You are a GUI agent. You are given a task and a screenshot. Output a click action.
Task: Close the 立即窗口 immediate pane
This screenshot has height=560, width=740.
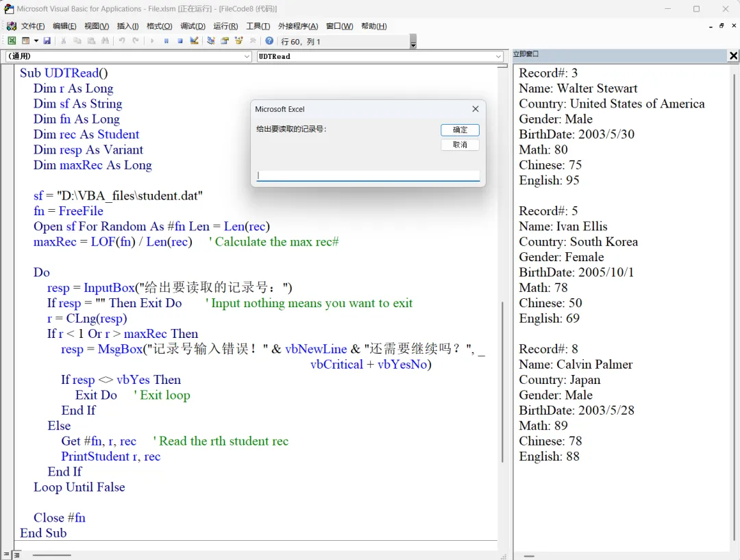pos(733,56)
